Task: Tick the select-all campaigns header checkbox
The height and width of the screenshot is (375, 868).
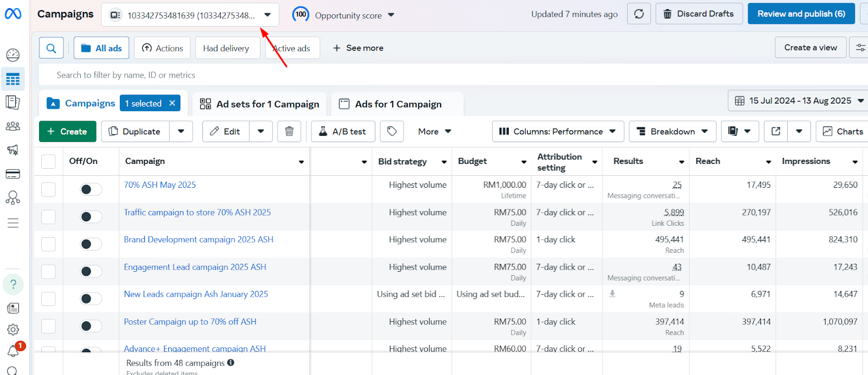Action: coord(48,161)
